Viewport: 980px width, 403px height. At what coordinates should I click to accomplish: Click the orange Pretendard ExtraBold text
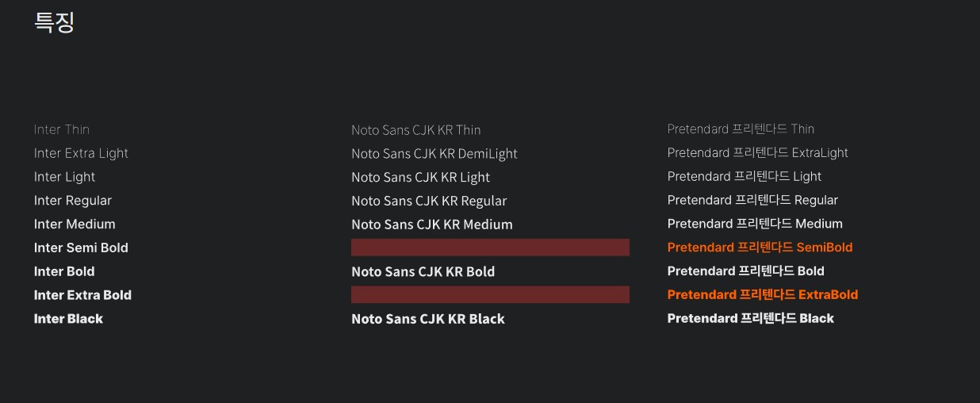pos(763,295)
